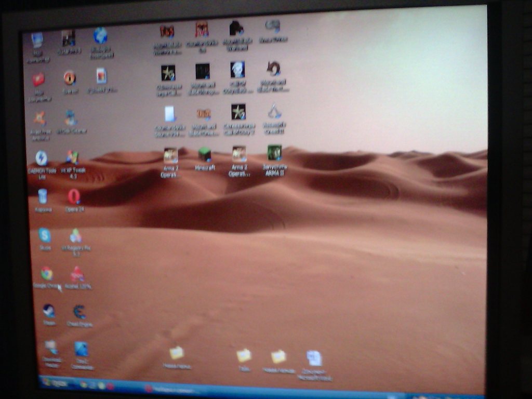532x399 pixels.
Task: Launch the green ARMA II icon
Action: coord(274,153)
